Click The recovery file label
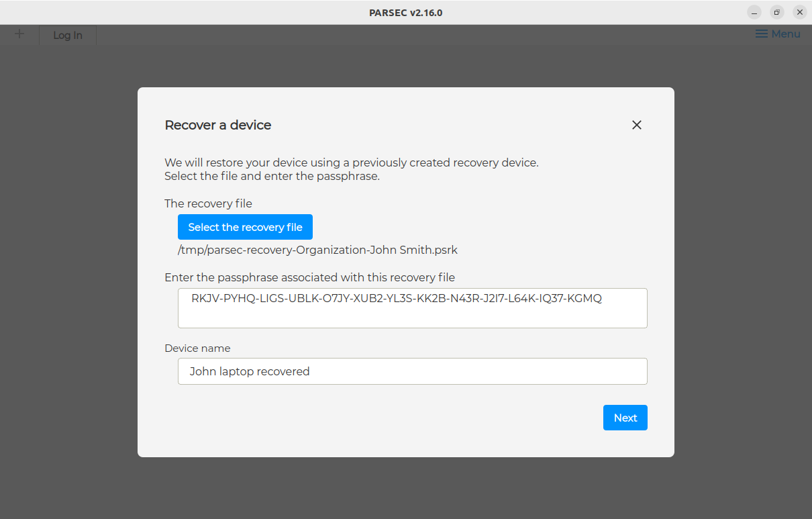Image resolution: width=812 pixels, height=519 pixels. pyautogui.click(x=209, y=203)
